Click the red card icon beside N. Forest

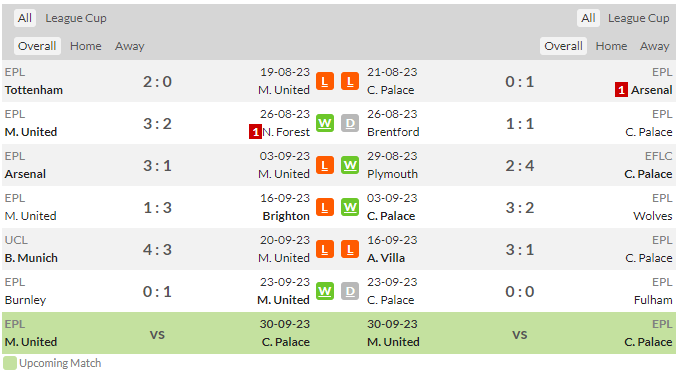[x=255, y=132]
